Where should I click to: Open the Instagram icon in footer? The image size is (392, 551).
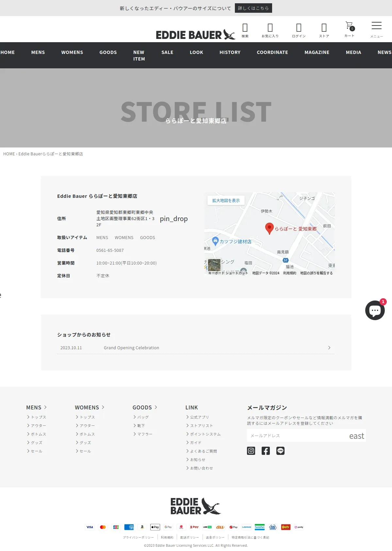click(x=251, y=451)
